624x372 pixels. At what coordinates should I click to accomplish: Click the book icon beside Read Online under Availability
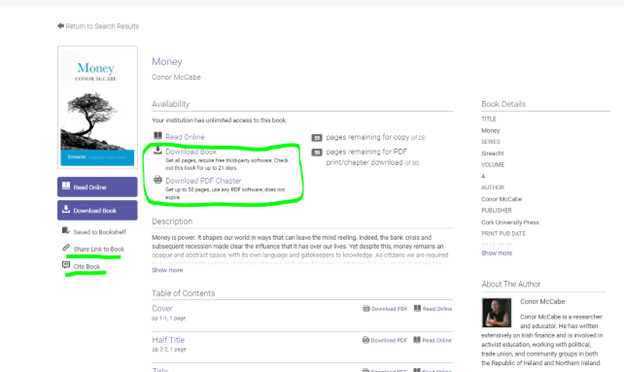pos(158,136)
